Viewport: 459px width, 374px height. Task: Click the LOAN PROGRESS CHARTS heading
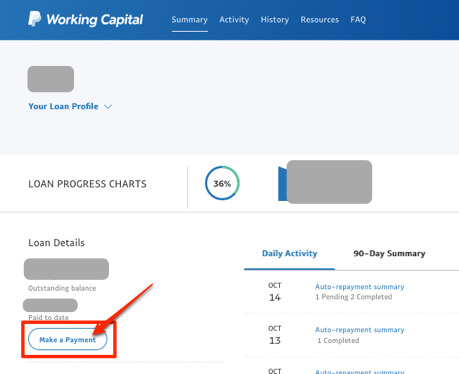87,184
